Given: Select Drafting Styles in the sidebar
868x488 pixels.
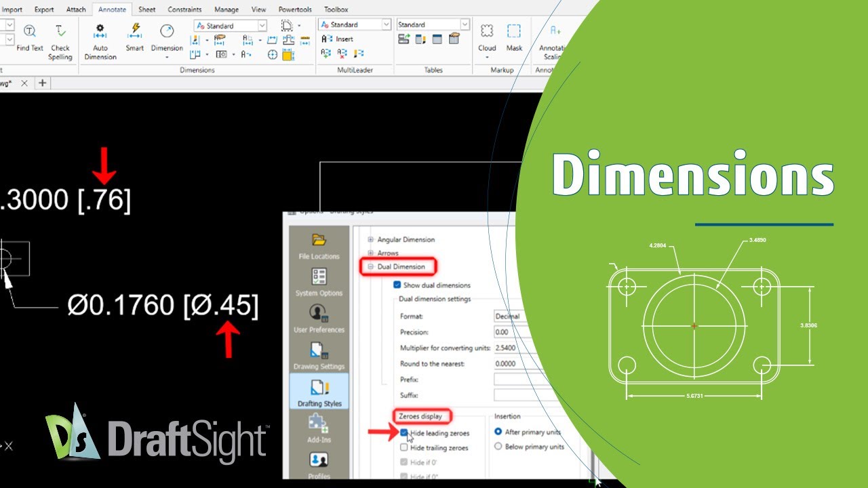Looking at the screenshot, I should pyautogui.click(x=319, y=392).
